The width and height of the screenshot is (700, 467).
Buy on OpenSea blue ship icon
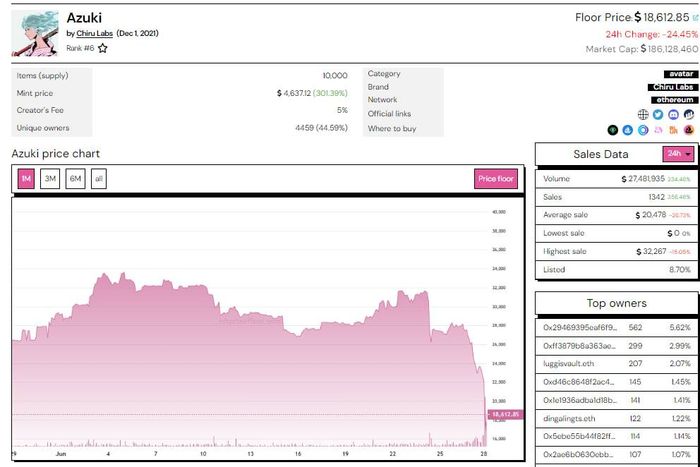coord(628,130)
